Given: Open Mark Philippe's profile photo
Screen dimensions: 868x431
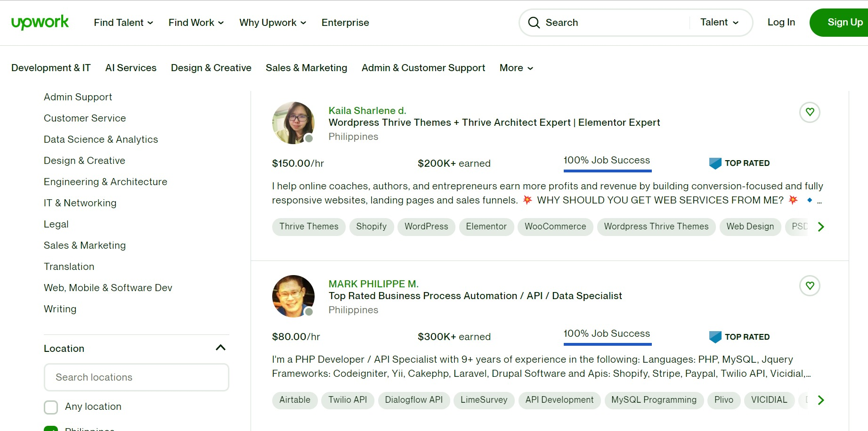Looking at the screenshot, I should pyautogui.click(x=293, y=296).
